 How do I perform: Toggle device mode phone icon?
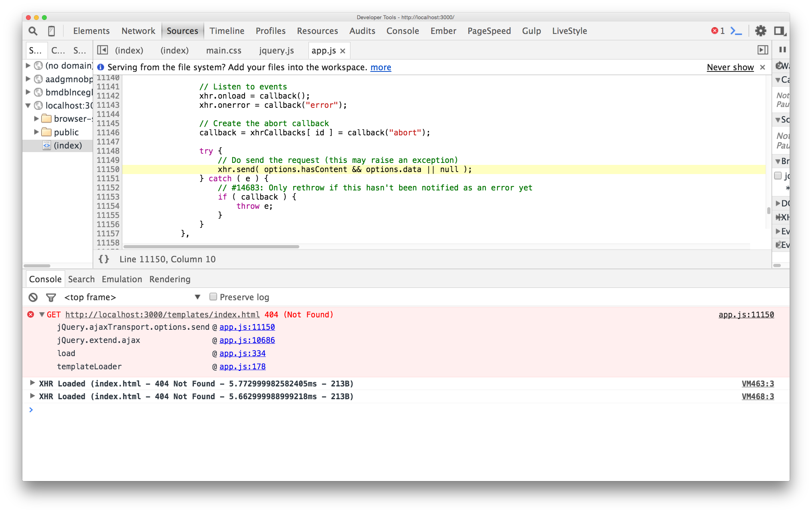pos(52,31)
